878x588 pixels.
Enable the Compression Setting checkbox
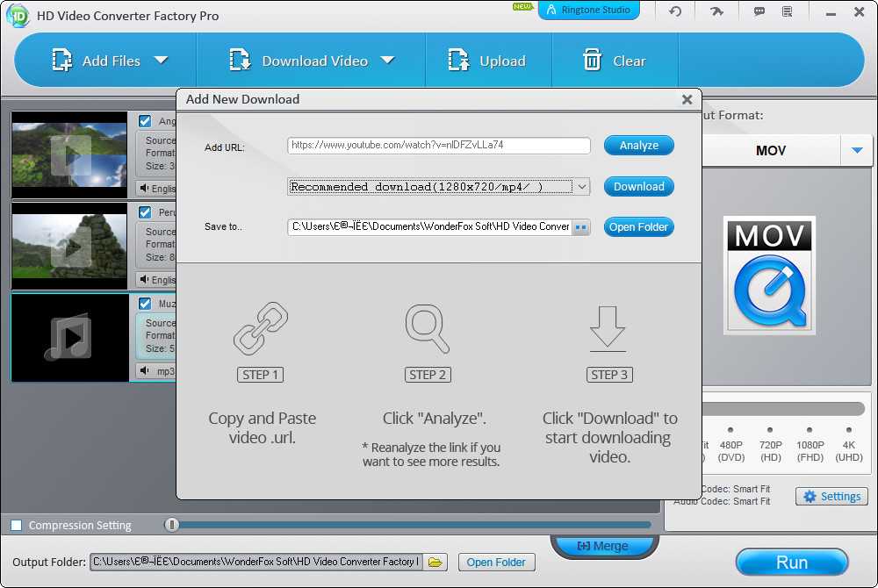[x=17, y=525]
